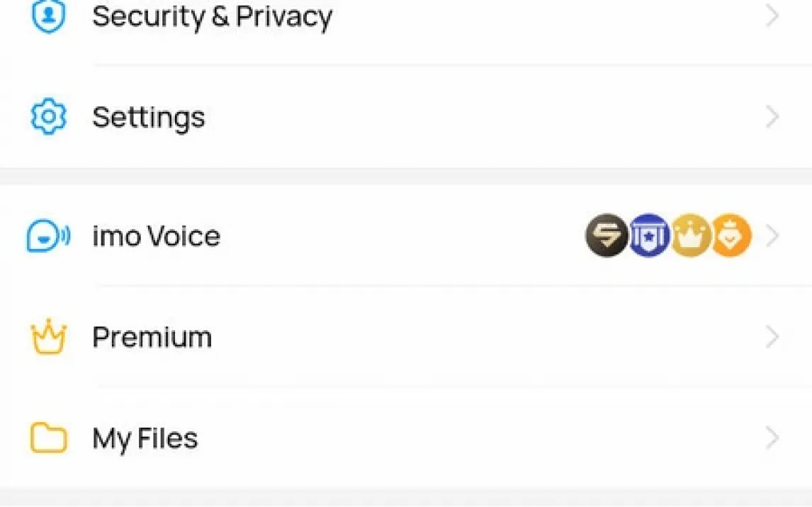Click the gold crown badge
The height and width of the screenshot is (507, 812).
pyautogui.click(x=690, y=235)
